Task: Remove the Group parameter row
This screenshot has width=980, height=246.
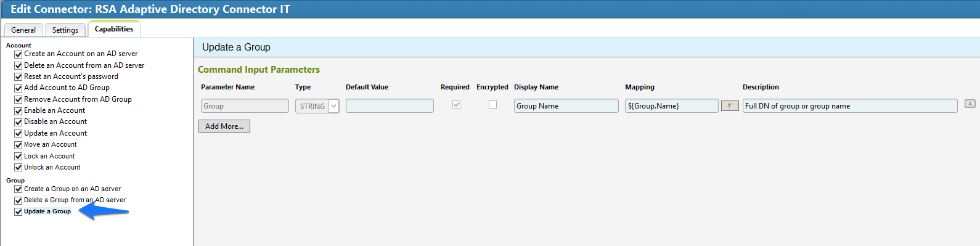Action: tap(970, 104)
